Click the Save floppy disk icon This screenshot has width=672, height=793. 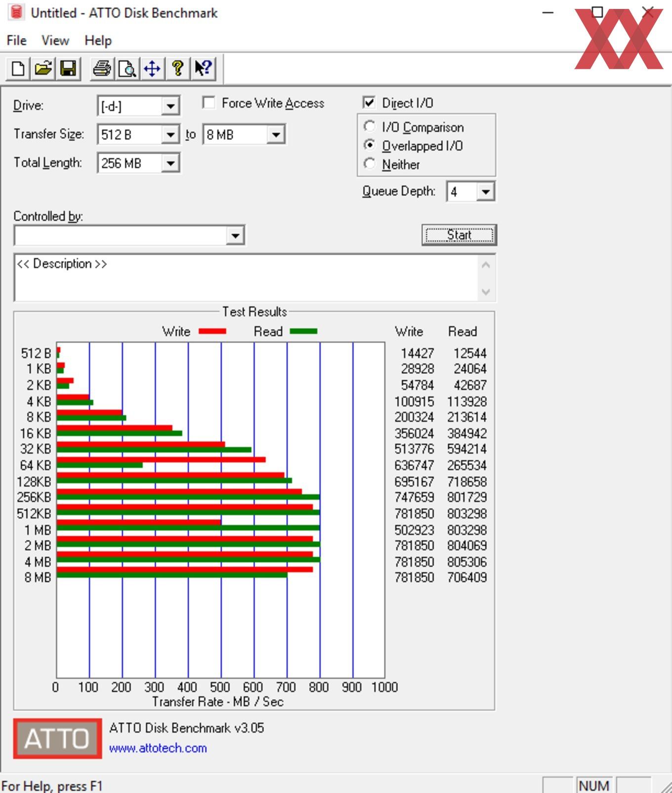[68, 68]
